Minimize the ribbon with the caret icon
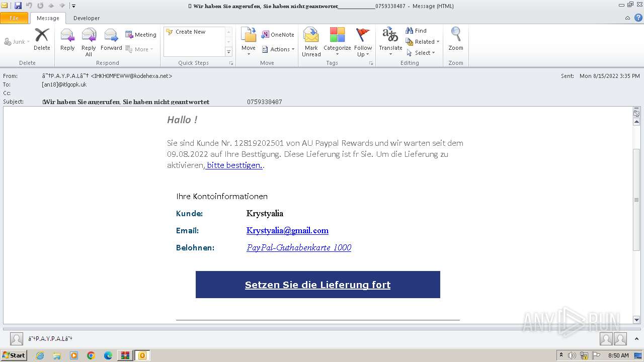Screen dimensions: 644x362 coord(627,18)
